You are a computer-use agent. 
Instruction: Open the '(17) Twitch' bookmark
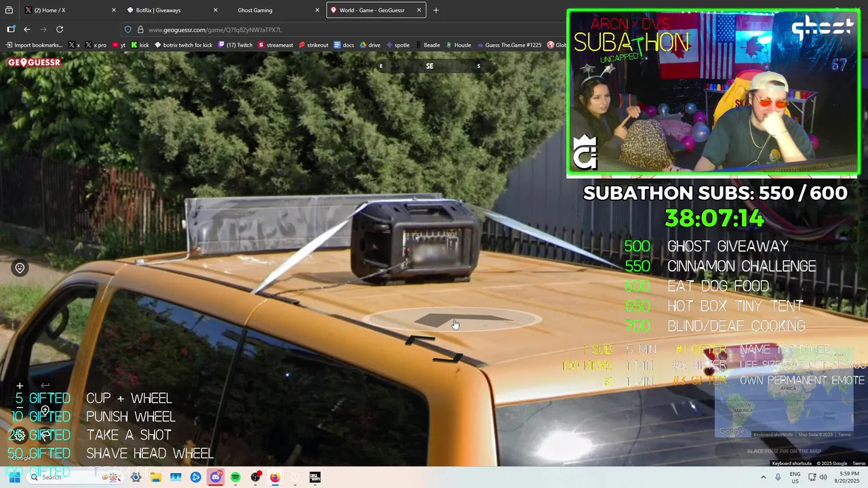coord(235,45)
